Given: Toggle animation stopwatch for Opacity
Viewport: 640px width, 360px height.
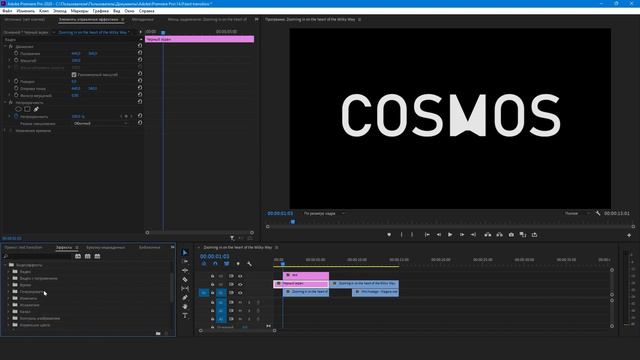Looking at the screenshot, I should pos(16,116).
